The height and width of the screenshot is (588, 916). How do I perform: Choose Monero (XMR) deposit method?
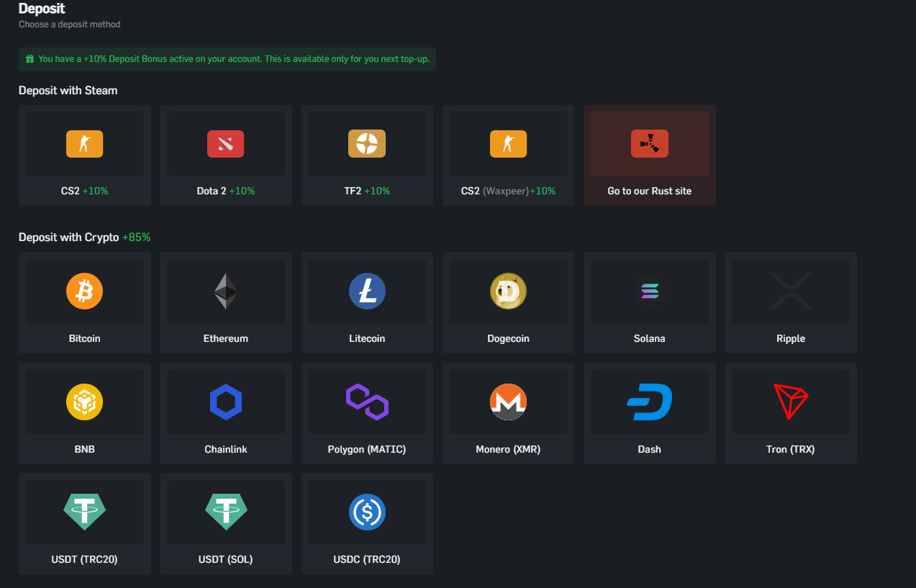click(508, 413)
